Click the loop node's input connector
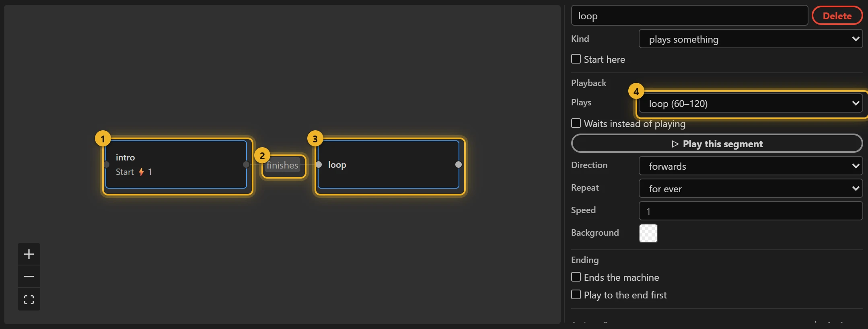Image resolution: width=868 pixels, height=329 pixels. coord(319,164)
